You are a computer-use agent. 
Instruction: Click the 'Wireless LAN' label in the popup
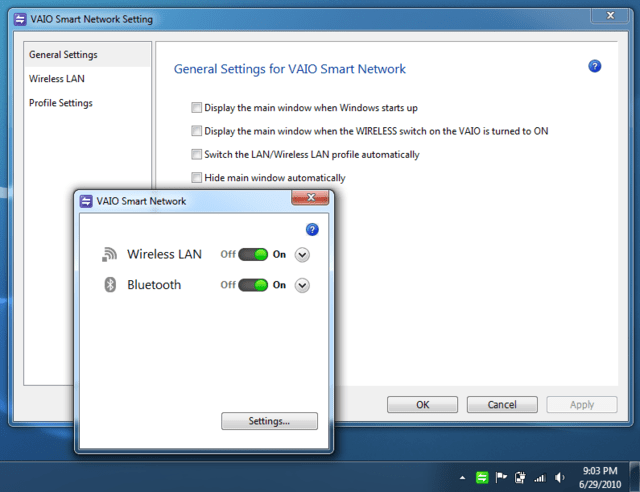tap(164, 254)
